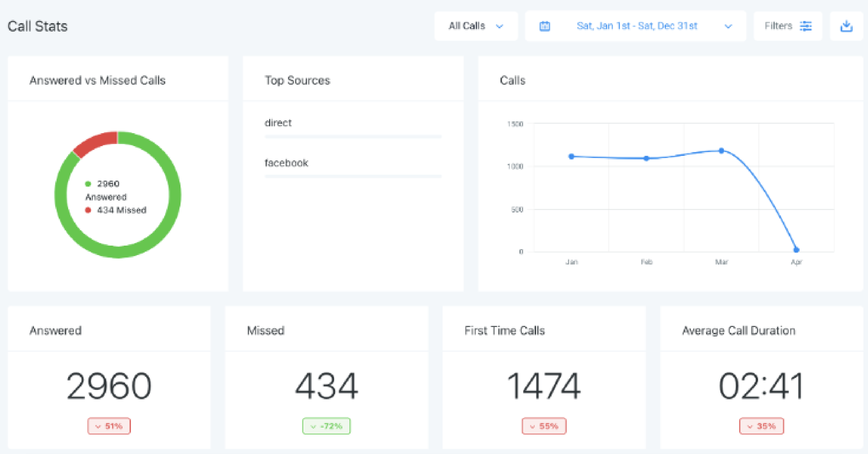Click the Filters sliders icon
Viewport: 868px width, 454px height.
click(x=806, y=26)
